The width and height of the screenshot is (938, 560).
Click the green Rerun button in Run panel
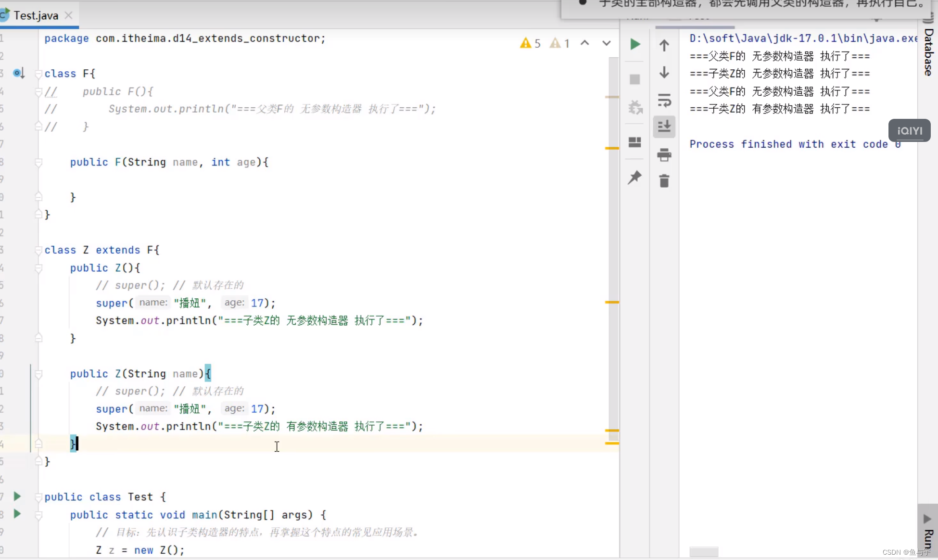pyautogui.click(x=635, y=44)
